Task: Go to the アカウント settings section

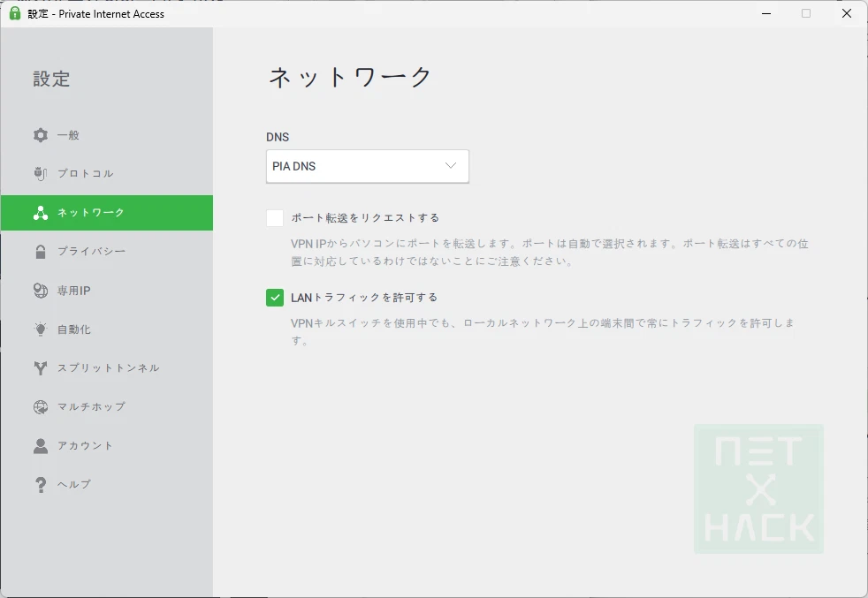Action: (x=86, y=446)
